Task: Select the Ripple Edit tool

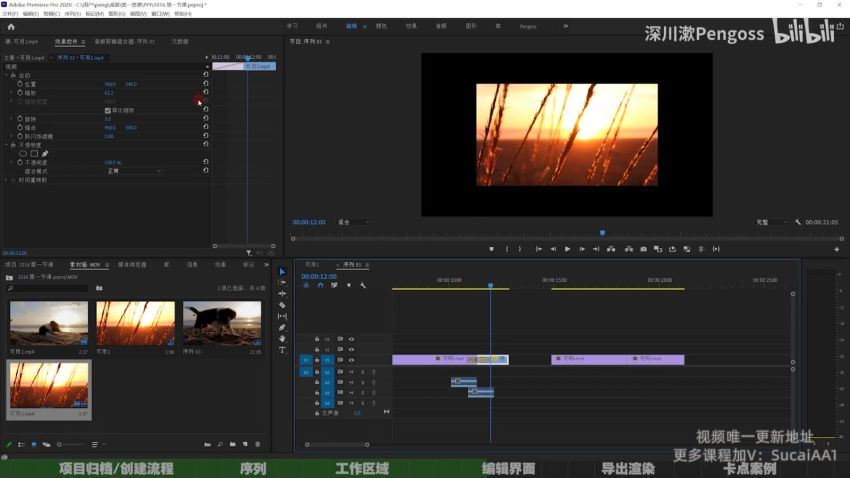Action: click(282, 294)
